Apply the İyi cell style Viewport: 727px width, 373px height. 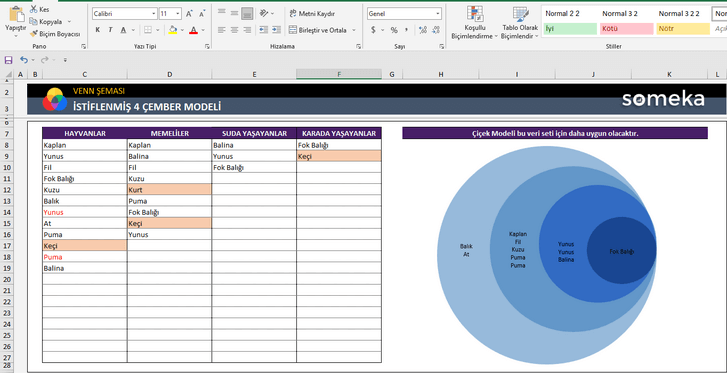pyautogui.click(x=570, y=29)
